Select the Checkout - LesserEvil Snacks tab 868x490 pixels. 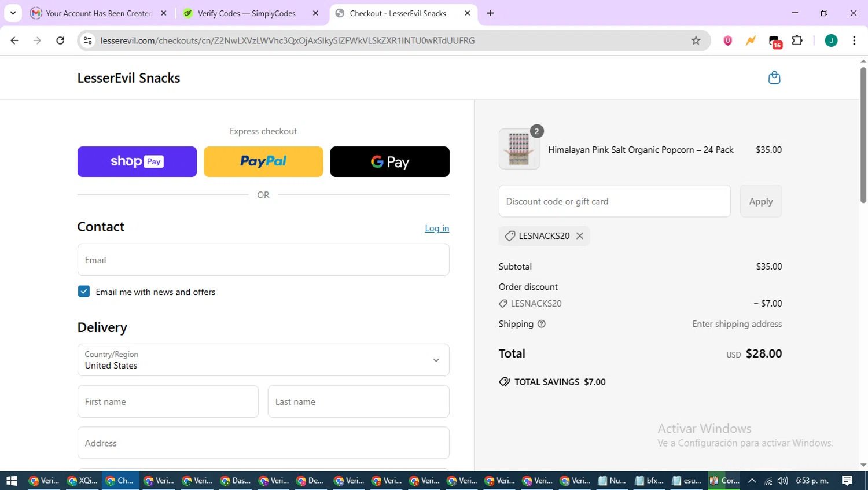pyautogui.click(x=398, y=13)
